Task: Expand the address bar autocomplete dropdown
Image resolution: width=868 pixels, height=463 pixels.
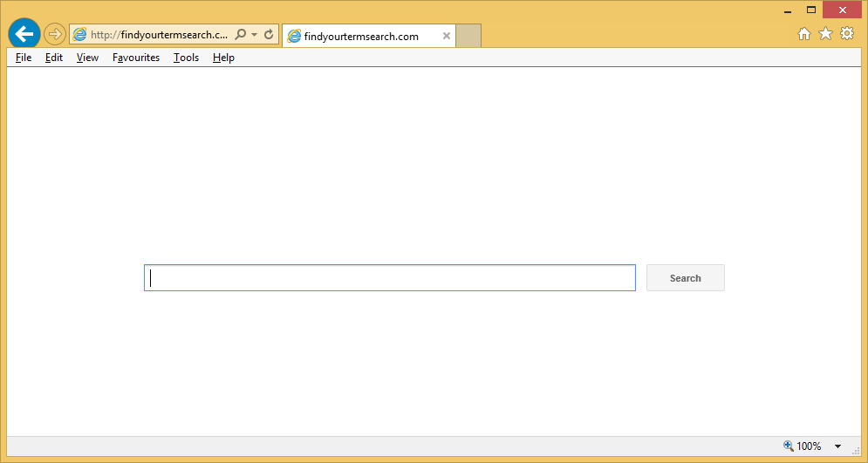Action: 254,35
